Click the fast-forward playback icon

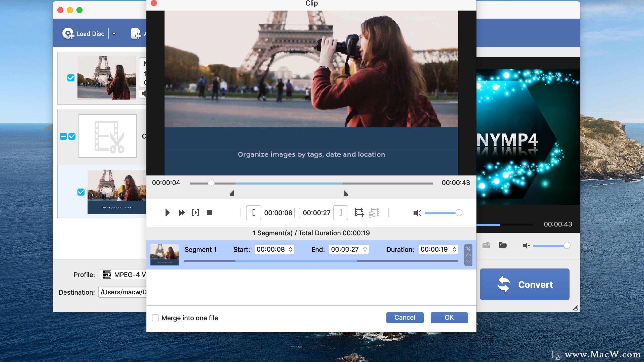pos(182,212)
